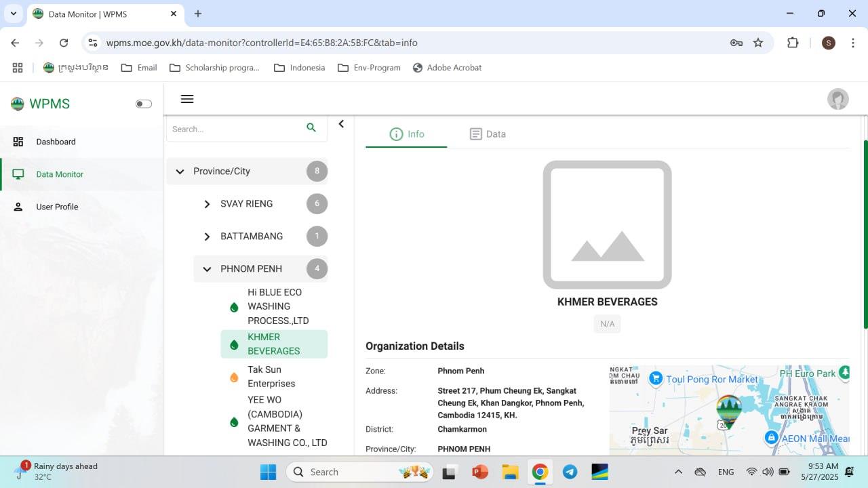This screenshot has width=868, height=488.
Task: Bookmark this page with the star
Action: pos(758,43)
